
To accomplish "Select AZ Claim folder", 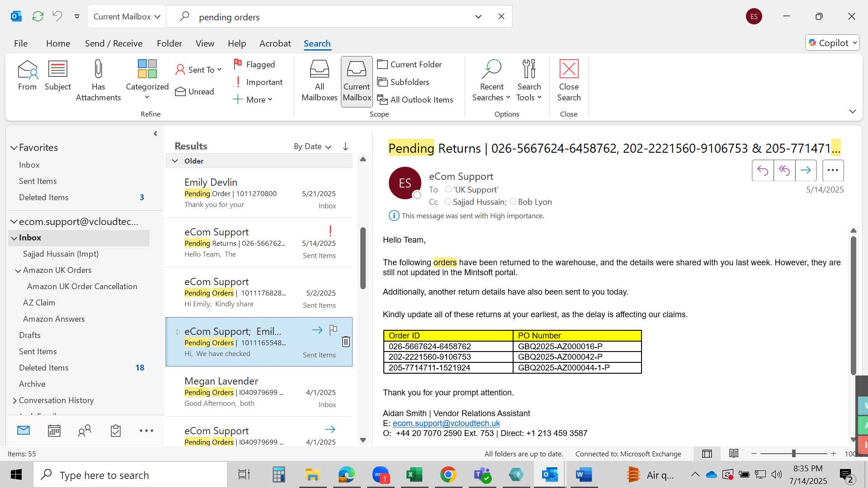I will tap(39, 303).
